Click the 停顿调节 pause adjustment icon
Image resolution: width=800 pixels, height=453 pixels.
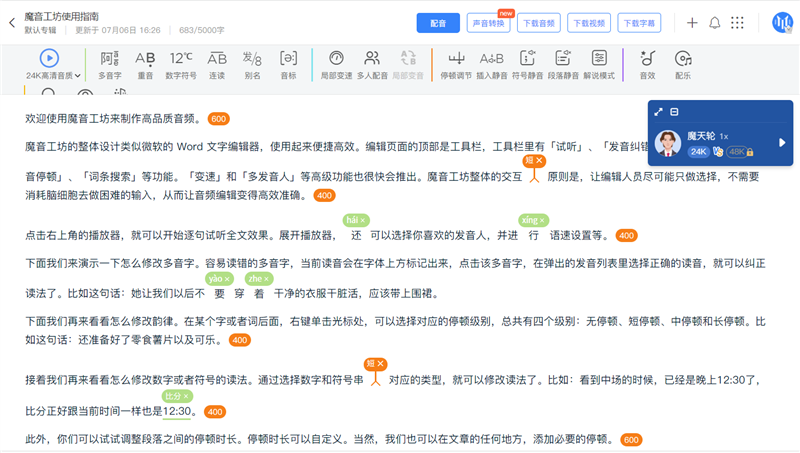coord(456,64)
